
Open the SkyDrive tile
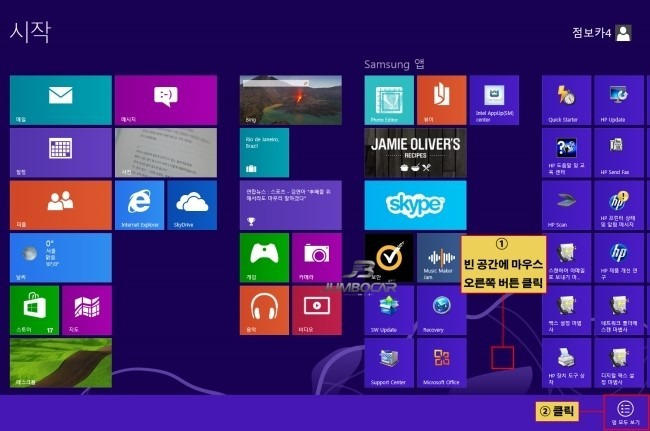(x=192, y=205)
